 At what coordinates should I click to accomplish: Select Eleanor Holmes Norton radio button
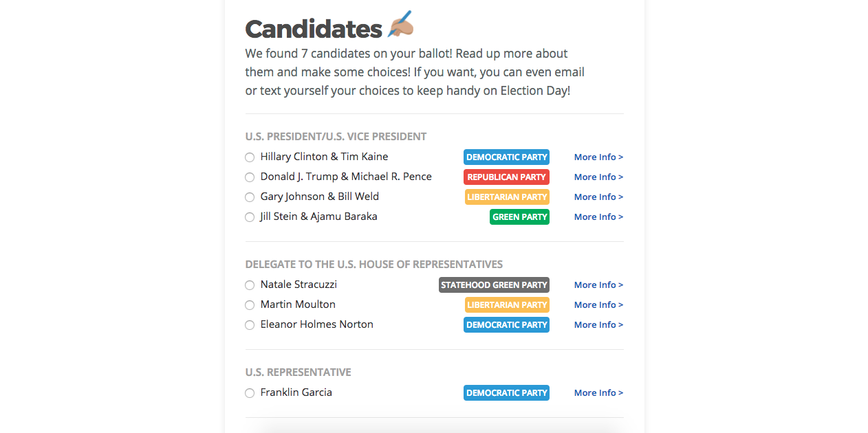250,325
